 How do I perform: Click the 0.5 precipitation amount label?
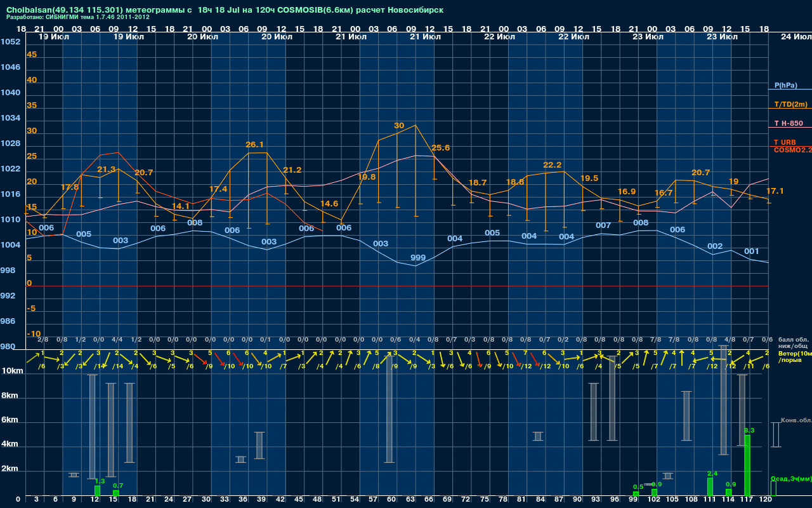(638, 487)
